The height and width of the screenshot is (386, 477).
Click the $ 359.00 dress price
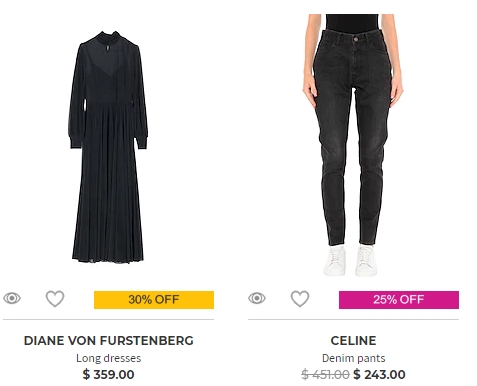pyautogui.click(x=109, y=374)
